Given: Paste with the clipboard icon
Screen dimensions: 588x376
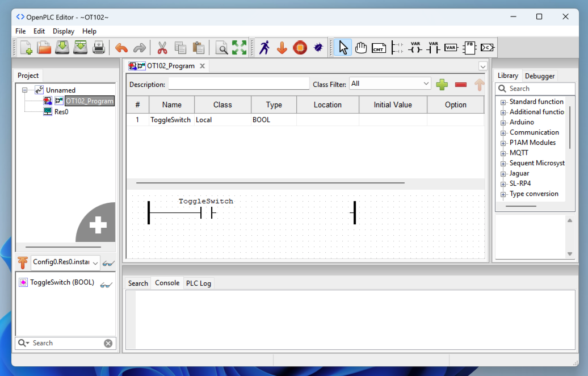Looking at the screenshot, I should [x=199, y=48].
